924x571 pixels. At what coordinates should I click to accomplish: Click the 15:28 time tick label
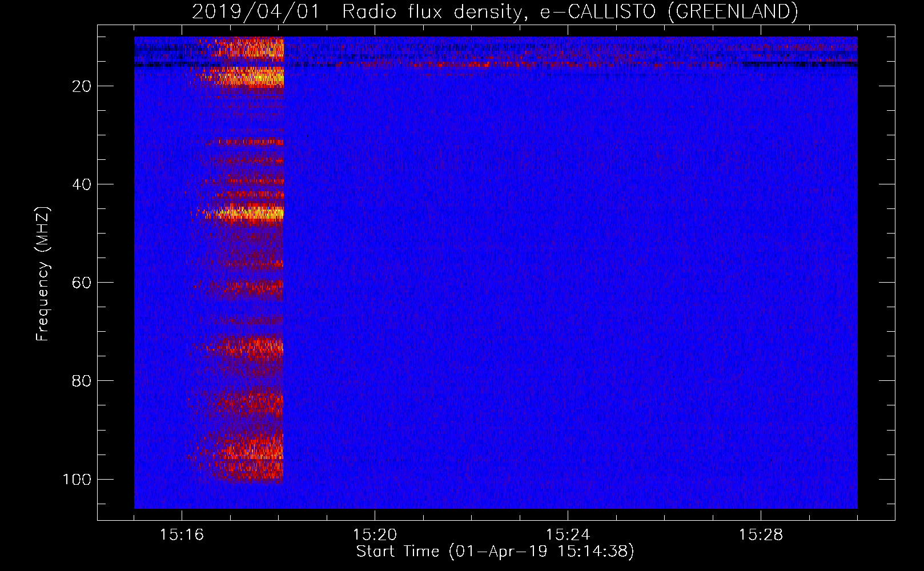pos(761,535)
